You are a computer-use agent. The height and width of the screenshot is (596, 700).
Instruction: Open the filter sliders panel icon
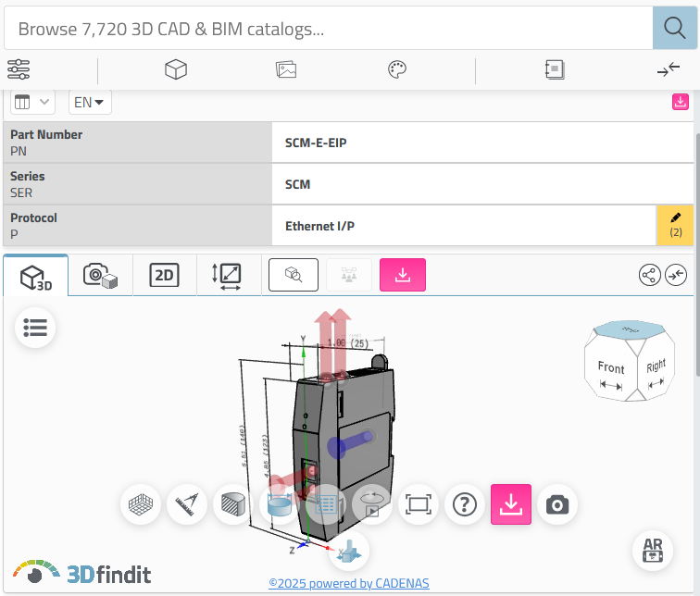(19, 69)
